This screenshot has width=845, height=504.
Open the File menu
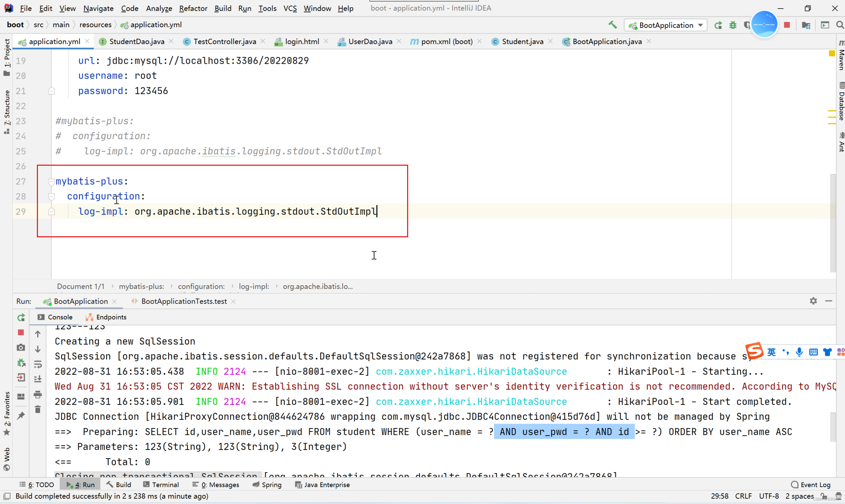pyautogui.click(x=26, y=8)
